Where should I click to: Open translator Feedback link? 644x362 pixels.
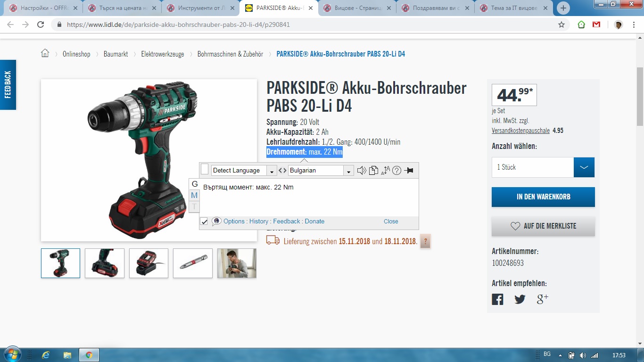287,221
